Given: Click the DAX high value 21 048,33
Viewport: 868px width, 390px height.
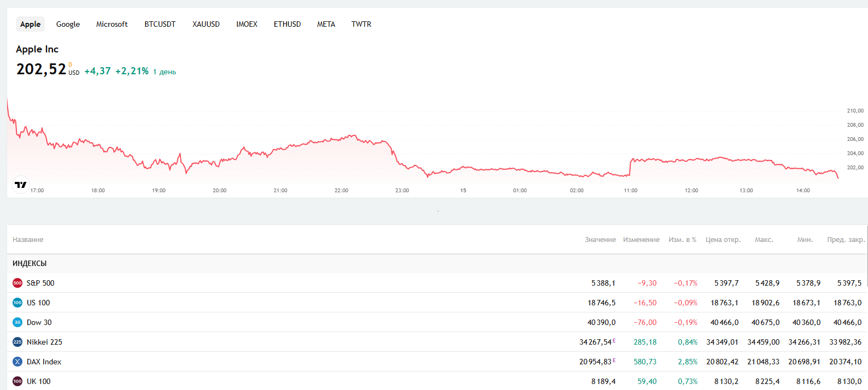Looking at the screenshot, I should (764, 362).
